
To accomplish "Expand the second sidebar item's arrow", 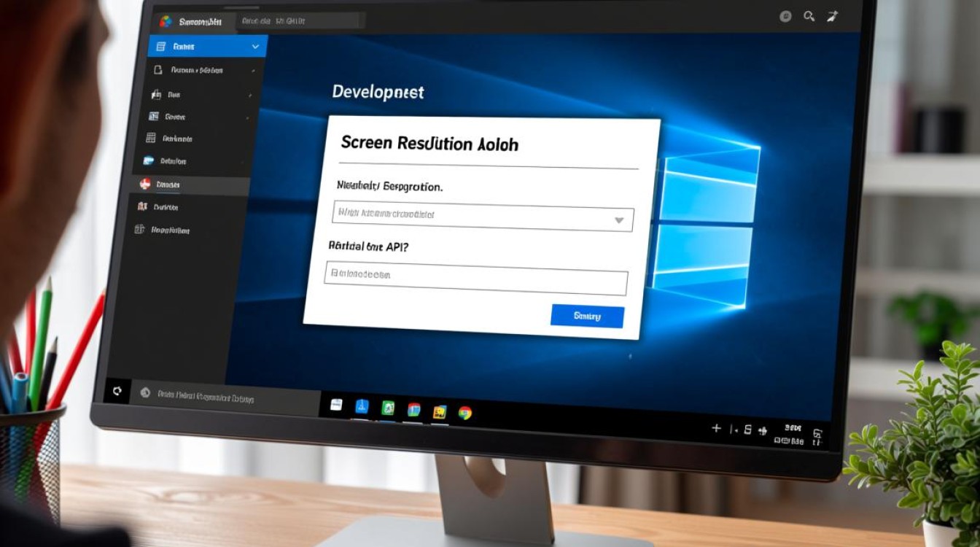I will (252, 71).
